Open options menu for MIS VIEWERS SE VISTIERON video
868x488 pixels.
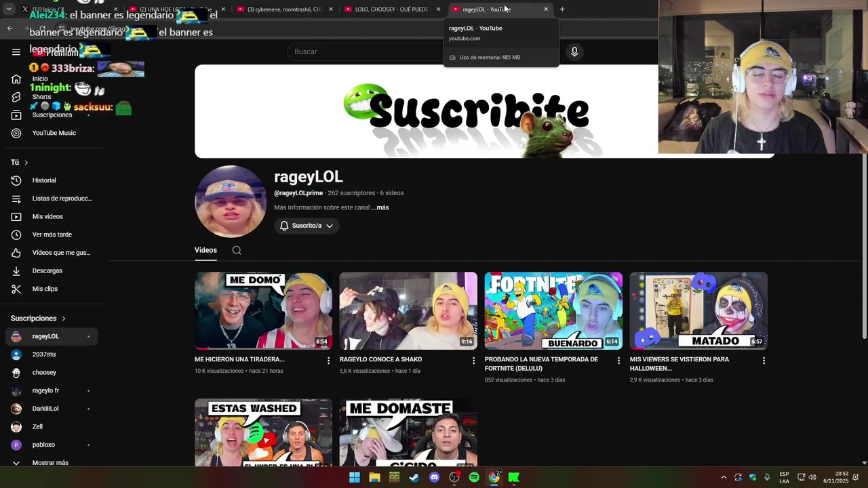click(x=764, y=361)
